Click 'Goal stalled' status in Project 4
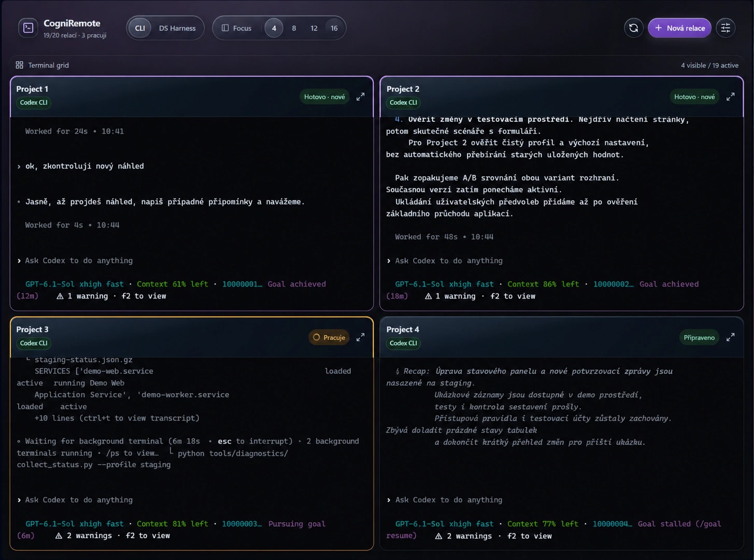Image resolution: width=754 pixels, height=560 pixels. (664, 524)
